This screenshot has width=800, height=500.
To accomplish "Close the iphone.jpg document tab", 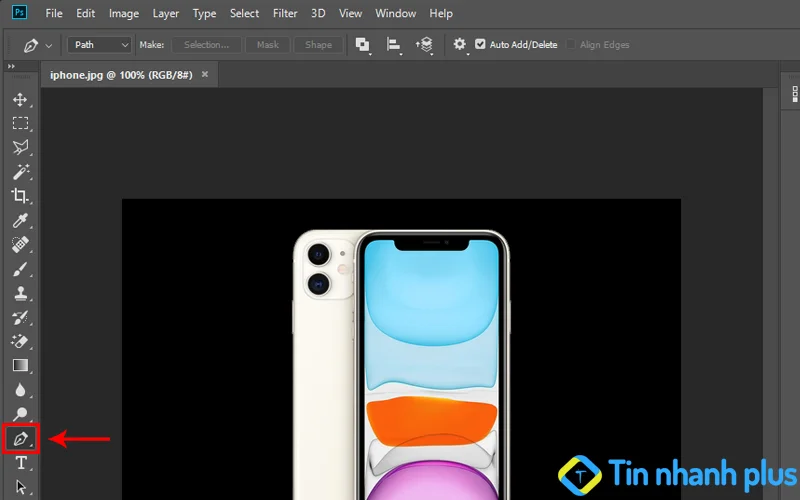I will pos(205,75).
